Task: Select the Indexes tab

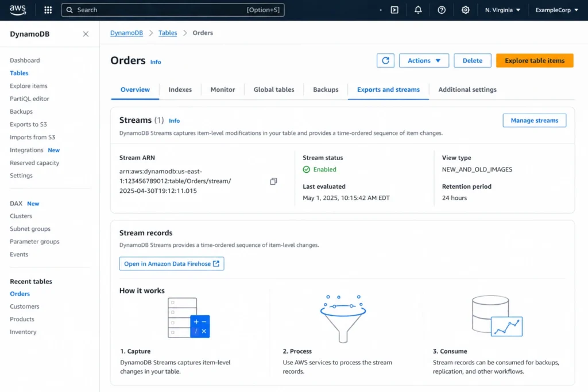Action: (180, 90)
